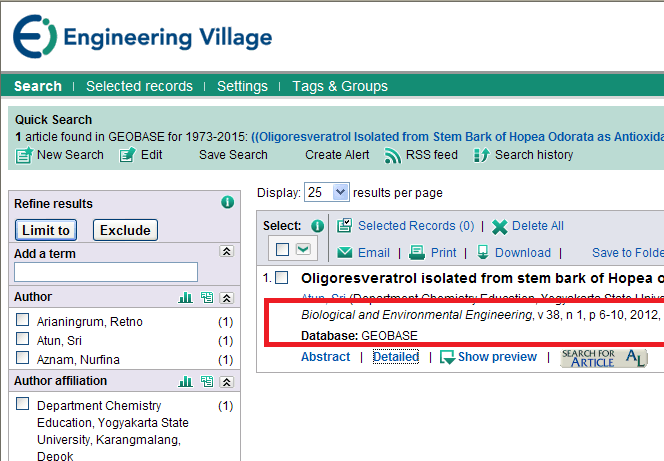Check the Aznam, Nurfina checkbox
Viewport: 664px width, 461px height.
tap(22, 358)
